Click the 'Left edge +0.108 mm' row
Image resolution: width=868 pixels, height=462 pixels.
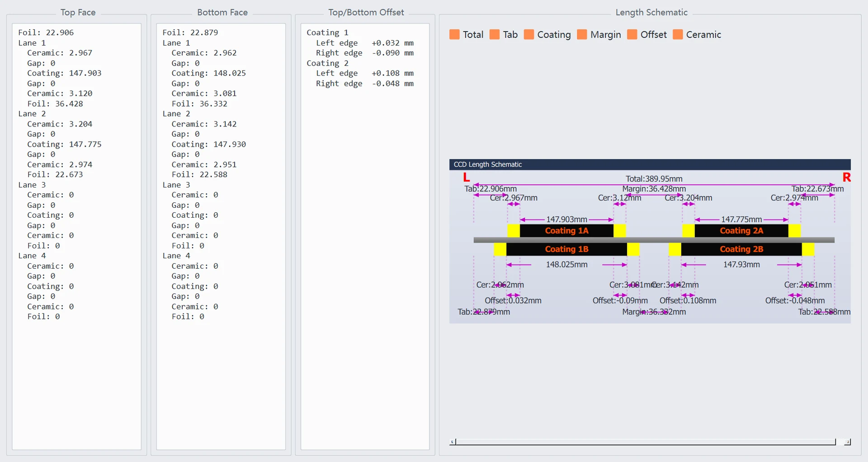(364, 73)
